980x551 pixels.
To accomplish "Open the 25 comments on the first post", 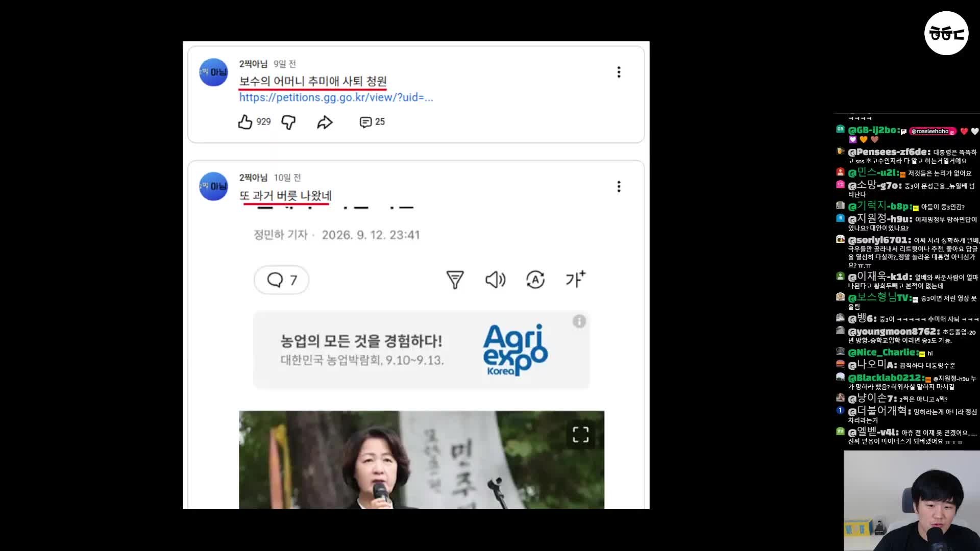I will click(x=372, y=122).
